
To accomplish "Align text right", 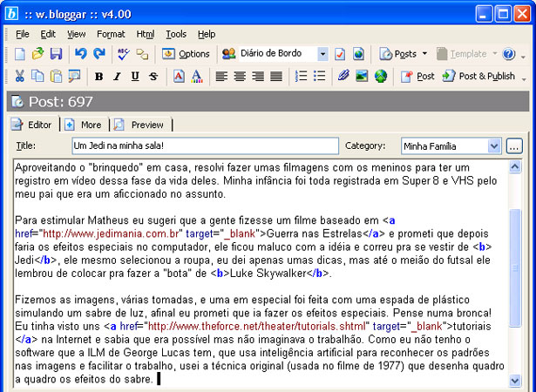I will [x=258, y=76].
